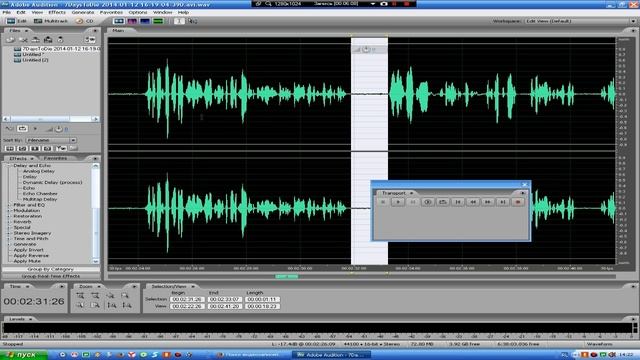
Task: Expand the Time and Pitch category
Action: [x=9, y=238]
